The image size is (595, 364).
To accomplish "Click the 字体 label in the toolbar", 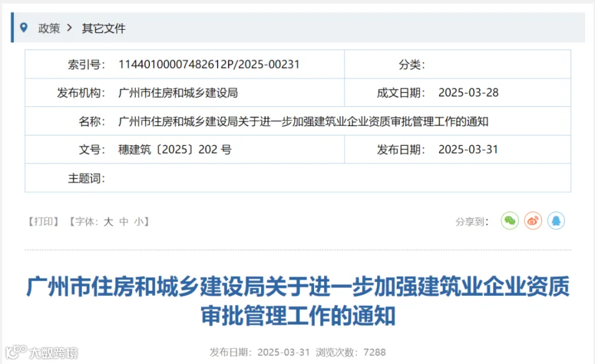I will pos(86,221).
